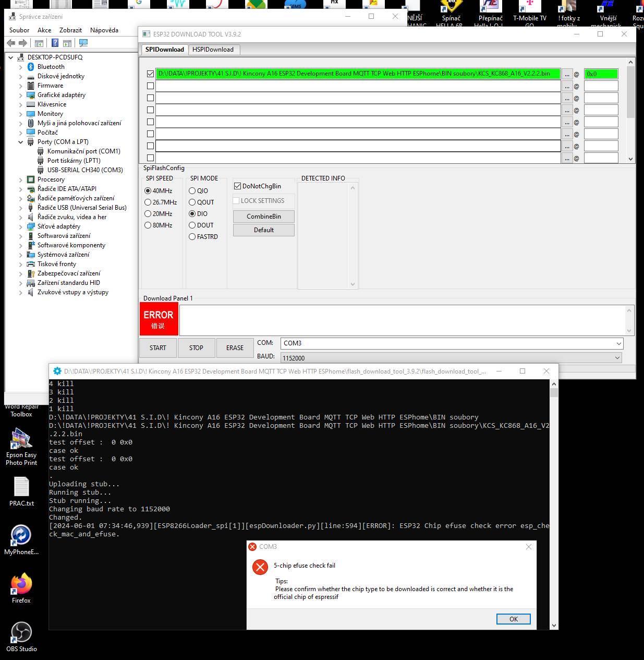Image resolution: width=644 pixels, height=660 pixels.
Task: Launch OBS Studio from desktop icon
Action: (21, 633)
